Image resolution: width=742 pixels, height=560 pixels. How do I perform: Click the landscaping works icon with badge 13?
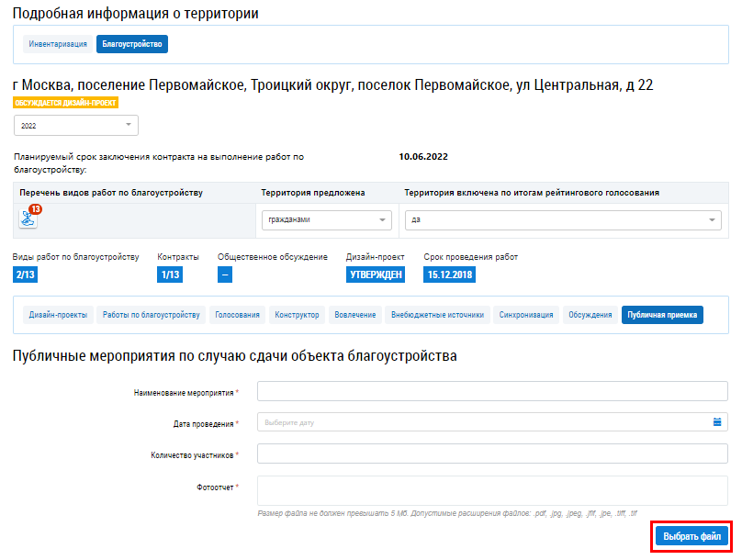coord(28,218)
